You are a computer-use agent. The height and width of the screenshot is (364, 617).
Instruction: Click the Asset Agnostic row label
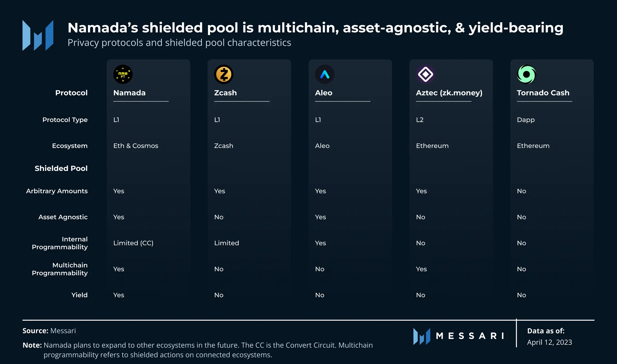(63, 217)
